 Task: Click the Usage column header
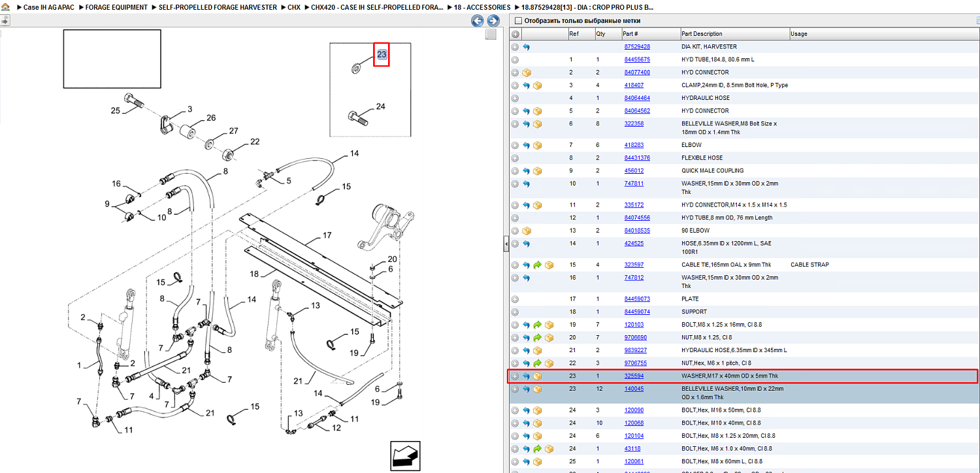tap(799, 34)
